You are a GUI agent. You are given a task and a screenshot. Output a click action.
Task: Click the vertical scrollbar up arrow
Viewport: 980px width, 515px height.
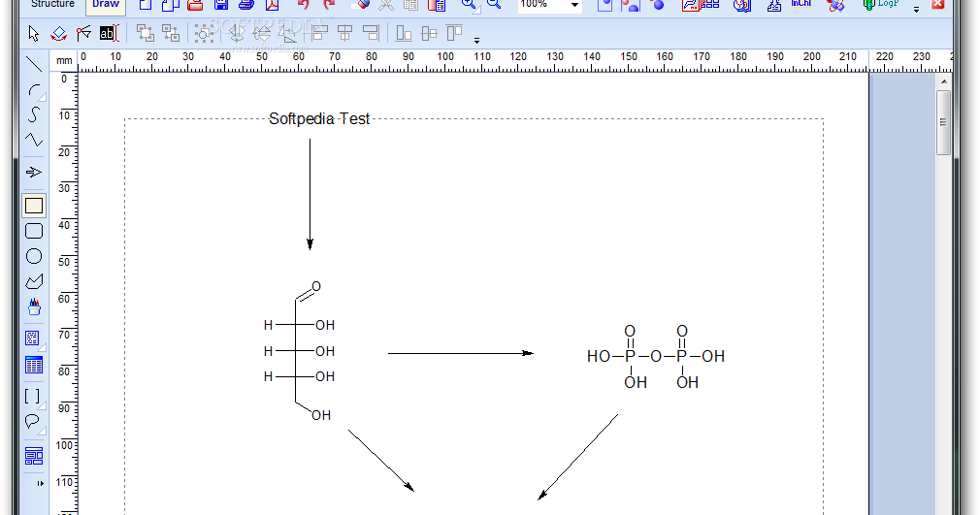coord(944,81)
